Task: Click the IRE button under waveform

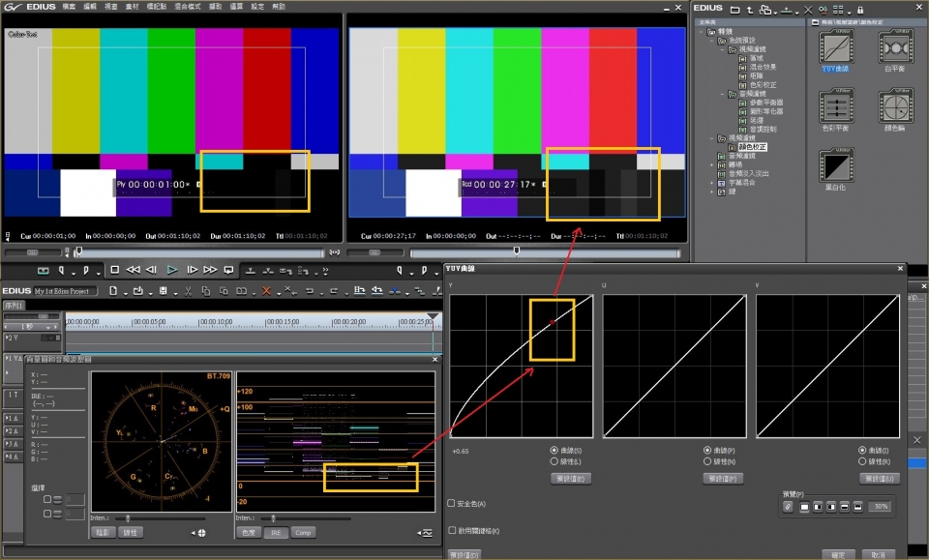Action: (x=276, y=532)
